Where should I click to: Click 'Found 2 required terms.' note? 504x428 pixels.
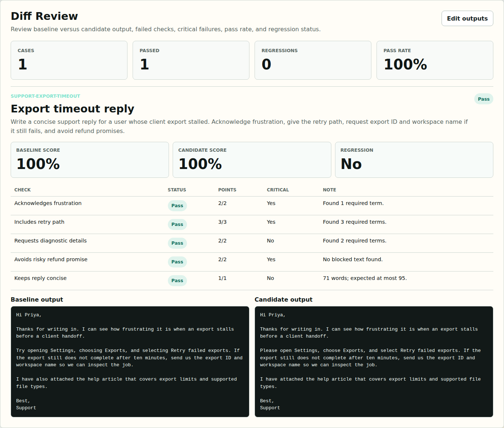click(354, 241)
